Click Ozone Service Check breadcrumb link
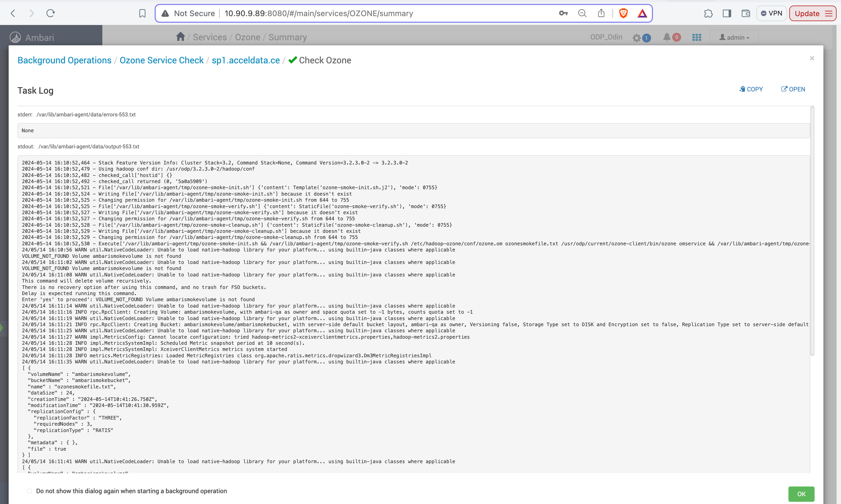Image resolution: width=841 pixels, height=504 pixels. click(x=162, y=60)
